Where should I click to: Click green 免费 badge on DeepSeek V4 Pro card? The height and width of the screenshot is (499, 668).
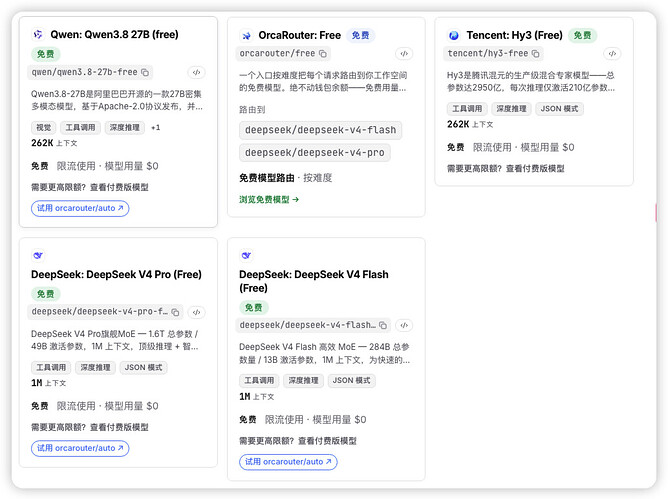45,294
